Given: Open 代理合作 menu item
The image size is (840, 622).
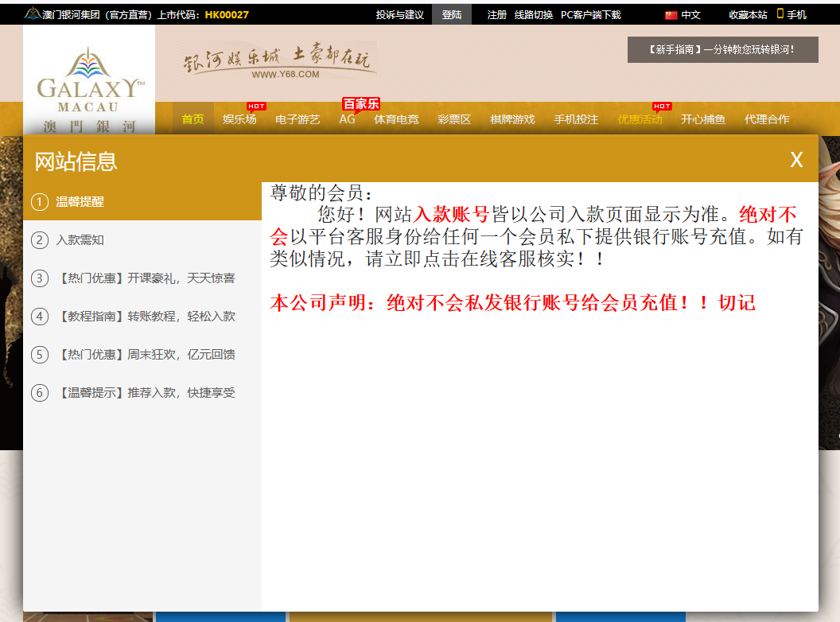Looking at the screenshot, I should pos(767,119).
